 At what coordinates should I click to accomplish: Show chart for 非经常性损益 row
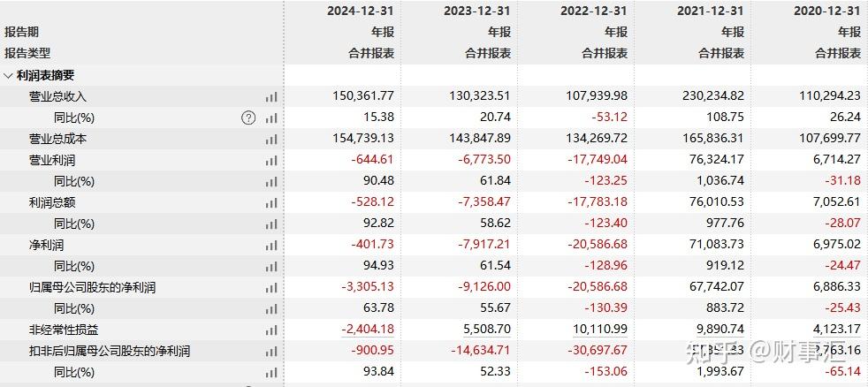pyautogui.click(x=270, y=330)
